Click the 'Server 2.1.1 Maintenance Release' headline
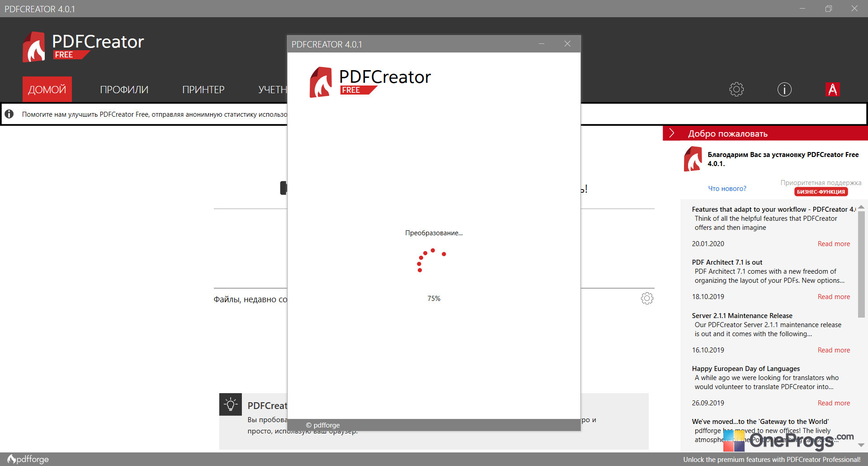Image resolution: width=868 pixels, height=466 pixels. click(742, 316)
